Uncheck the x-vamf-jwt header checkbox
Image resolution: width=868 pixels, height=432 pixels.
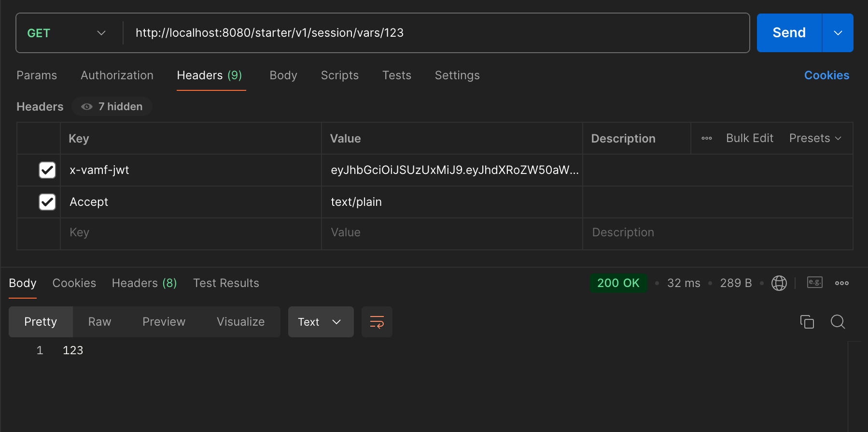(47, 170)
